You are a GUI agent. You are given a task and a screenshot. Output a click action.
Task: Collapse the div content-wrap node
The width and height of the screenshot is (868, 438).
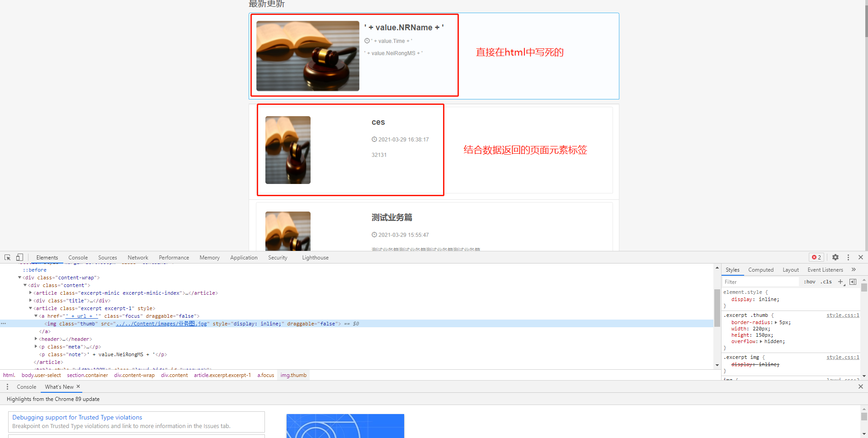click(19, 278)
